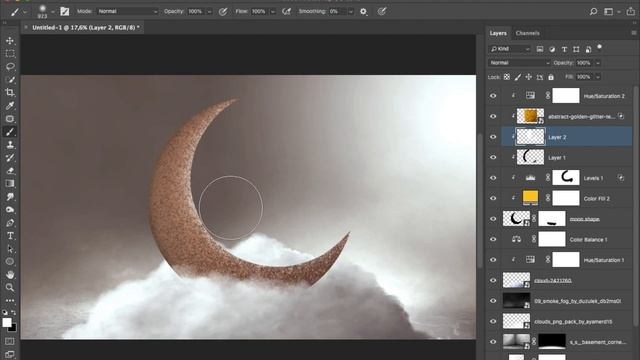Hide the Levels 1 layer

pyautogui.click(x=493, y=178)
